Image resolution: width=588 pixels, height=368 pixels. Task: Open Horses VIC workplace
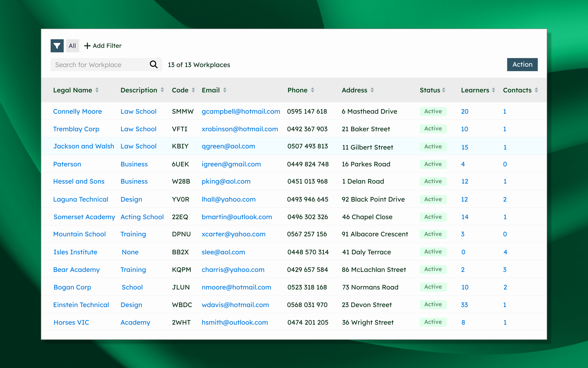pyautogui.click(x=71, y=322)
